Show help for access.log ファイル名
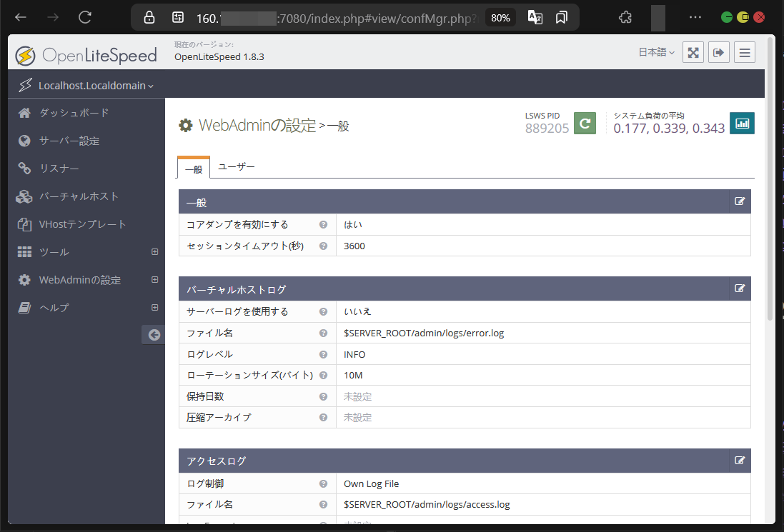The image size is (784, 532). click(x=324, y=505)
